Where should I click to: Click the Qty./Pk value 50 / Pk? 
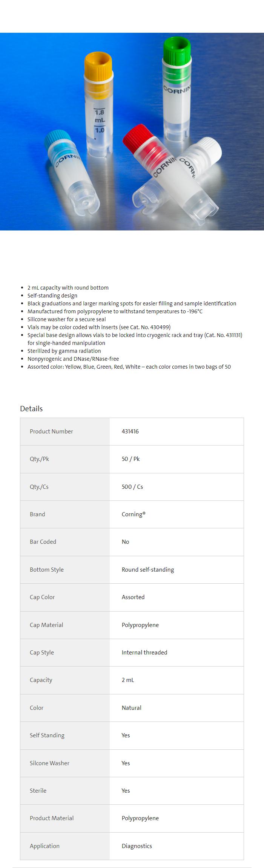click(130, 459)
